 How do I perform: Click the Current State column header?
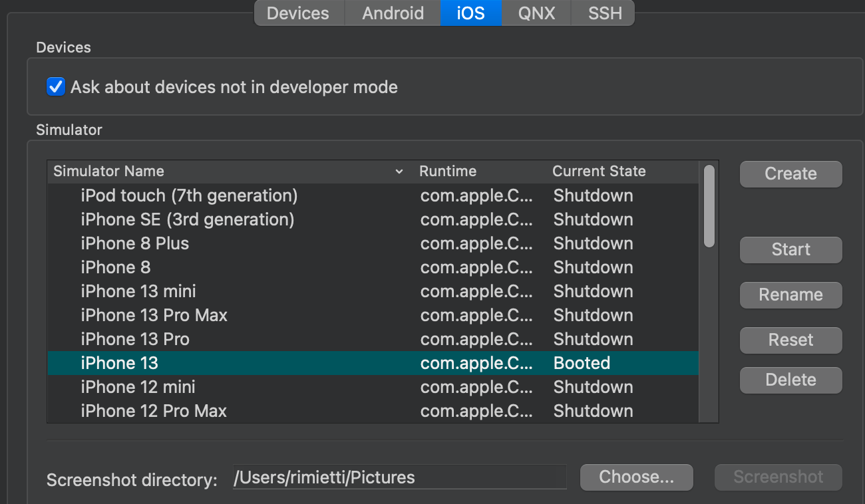[x=599, y=172]
